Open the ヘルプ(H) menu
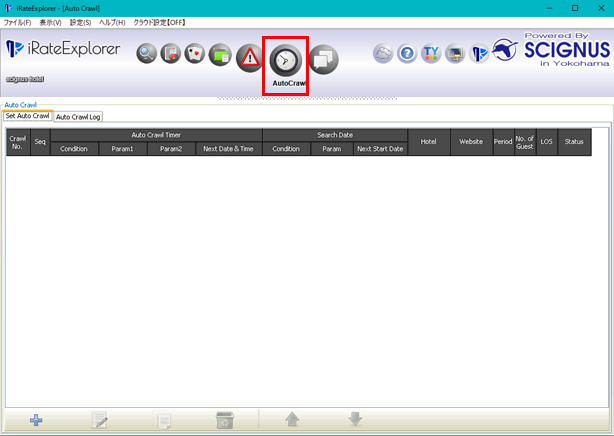 112,22
